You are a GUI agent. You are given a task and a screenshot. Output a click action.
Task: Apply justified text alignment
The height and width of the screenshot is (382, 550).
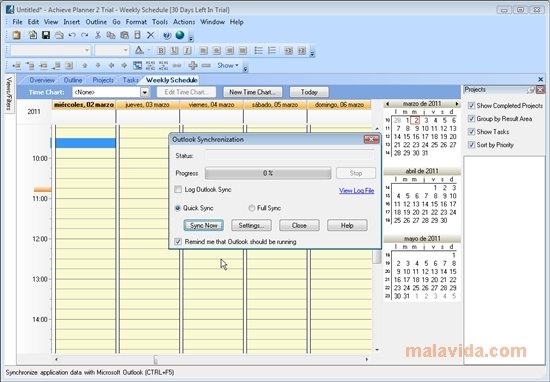(243, 51)
